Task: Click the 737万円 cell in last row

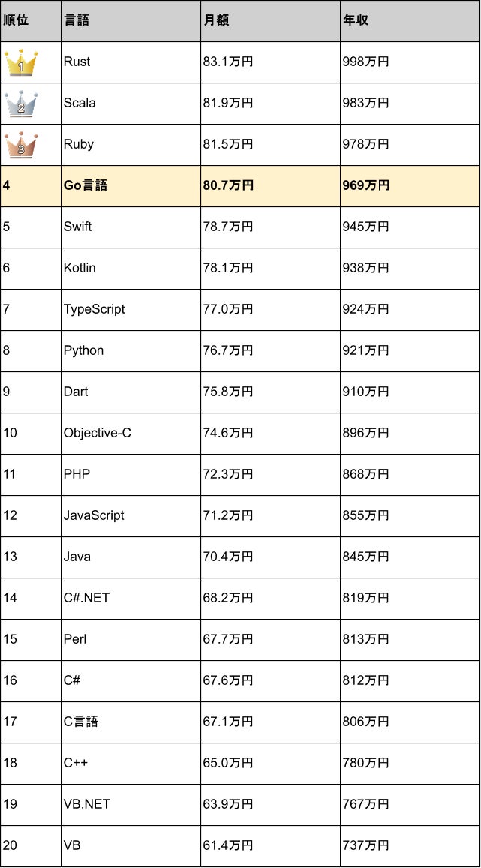Action: [366, 846]
